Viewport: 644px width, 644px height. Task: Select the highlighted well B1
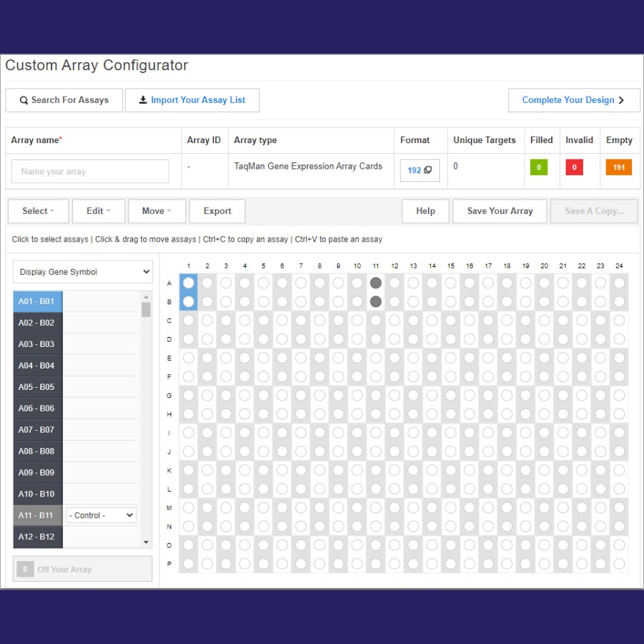188,302
